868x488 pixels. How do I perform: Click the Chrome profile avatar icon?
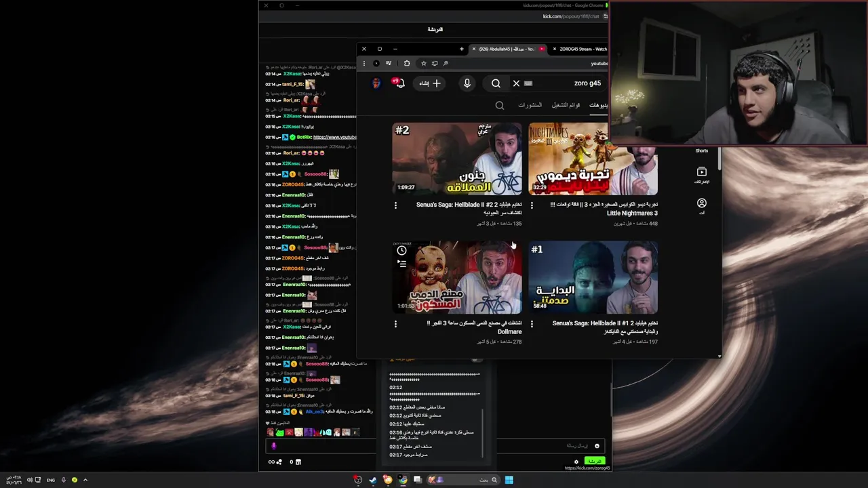376,64
